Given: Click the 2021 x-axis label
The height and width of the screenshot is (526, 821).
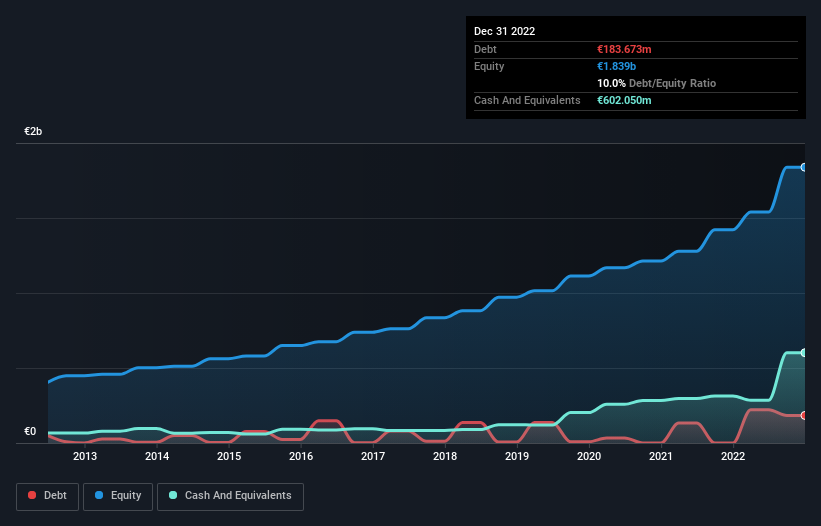Looking at the screenshot, I should click(x=661, y=456).
